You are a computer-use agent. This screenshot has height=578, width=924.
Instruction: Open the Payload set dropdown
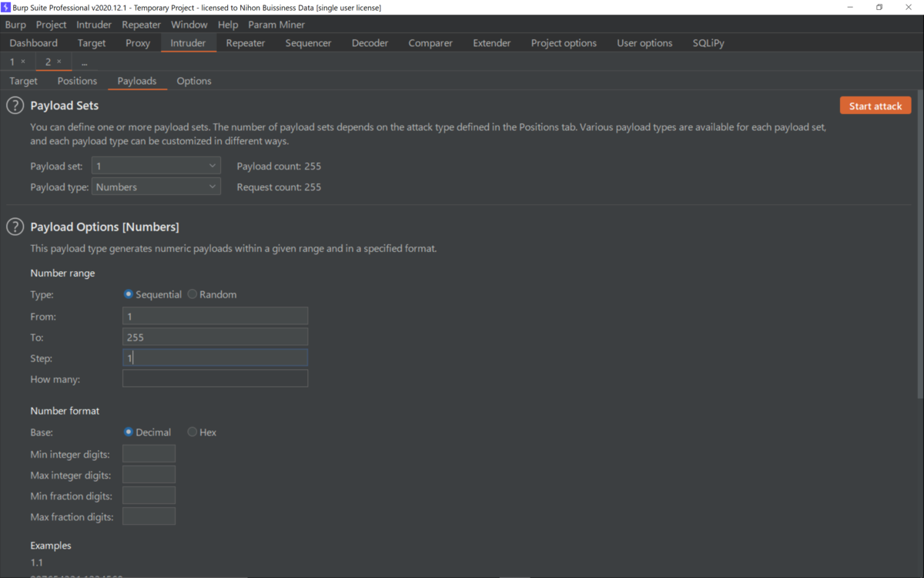pos(156,166)
